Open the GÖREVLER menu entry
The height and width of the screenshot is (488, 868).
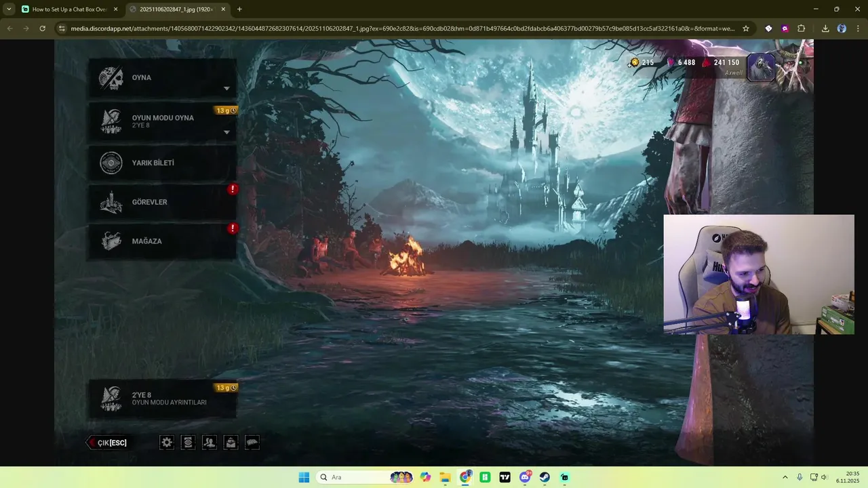pos(163,202)
